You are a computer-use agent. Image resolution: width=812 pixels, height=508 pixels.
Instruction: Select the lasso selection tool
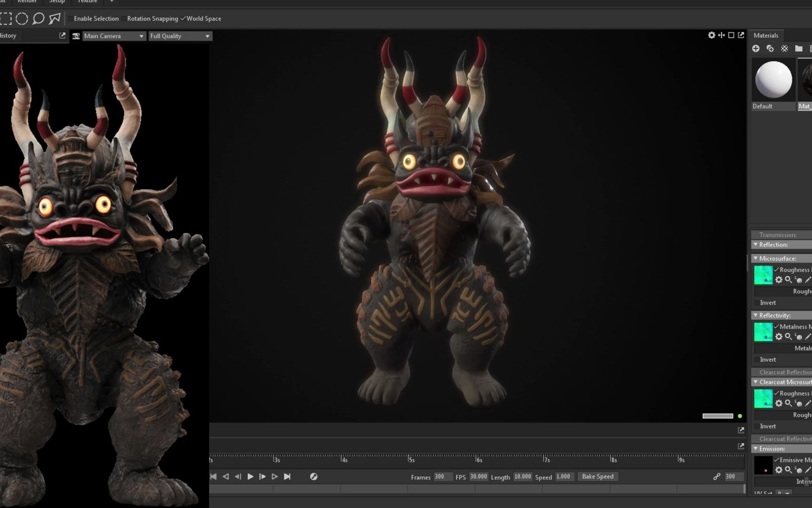(39, 19)
